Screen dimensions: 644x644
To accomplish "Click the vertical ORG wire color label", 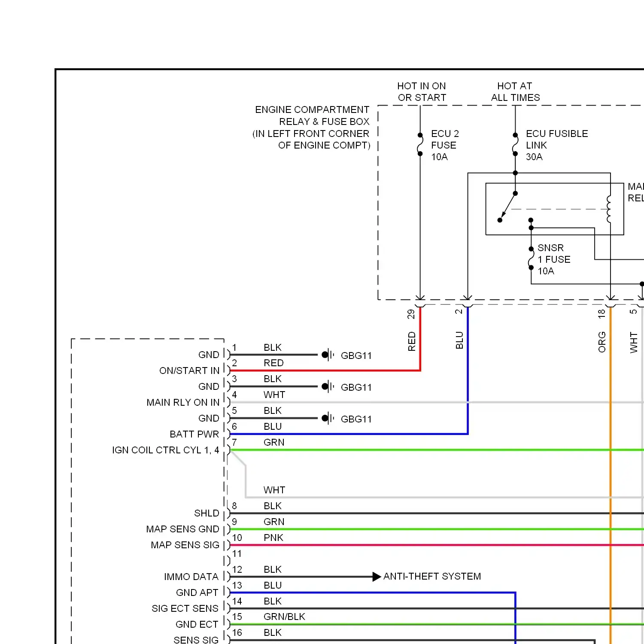I will pos(602,342).
